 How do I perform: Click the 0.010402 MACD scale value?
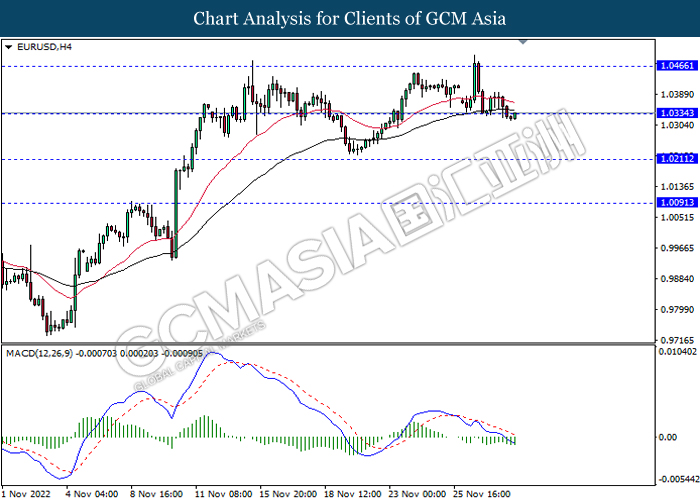pyautogui.click(x=677, y=352)
